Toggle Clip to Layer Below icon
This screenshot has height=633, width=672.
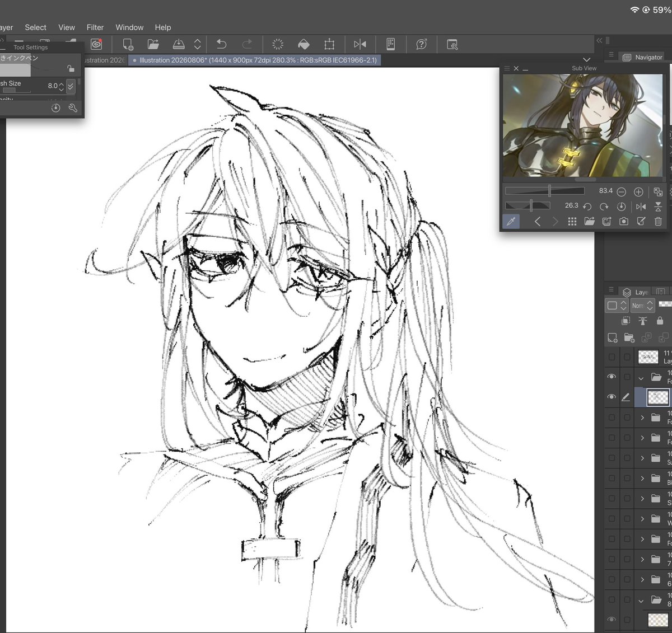pyautogui.click(x=626, y=321)
